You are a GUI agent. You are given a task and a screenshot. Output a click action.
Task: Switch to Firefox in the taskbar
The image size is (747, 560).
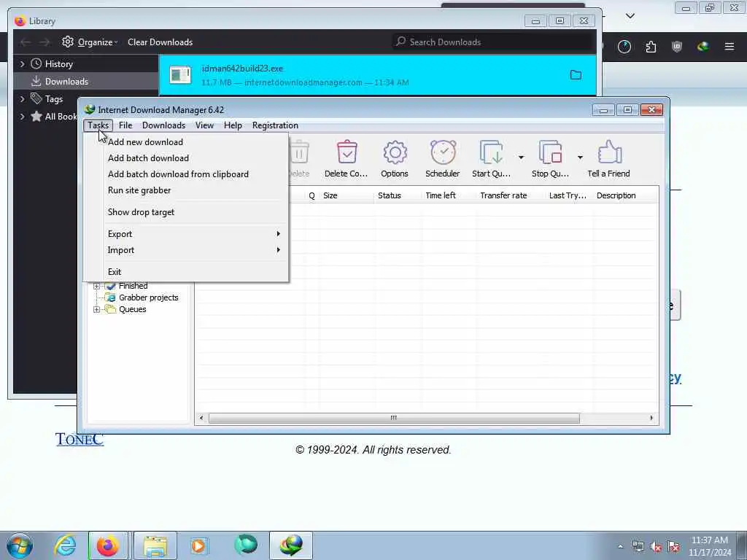[x=108, y=545]
